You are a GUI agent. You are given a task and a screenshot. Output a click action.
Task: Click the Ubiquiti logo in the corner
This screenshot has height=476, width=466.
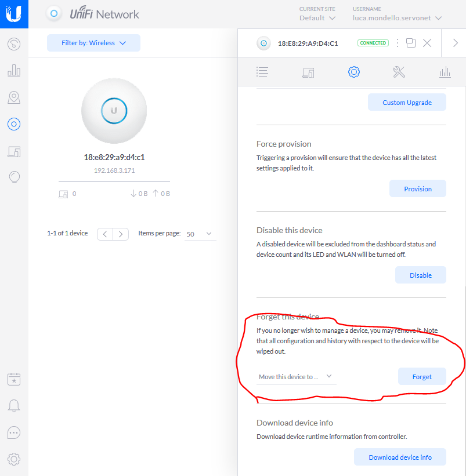pos(14,14)
